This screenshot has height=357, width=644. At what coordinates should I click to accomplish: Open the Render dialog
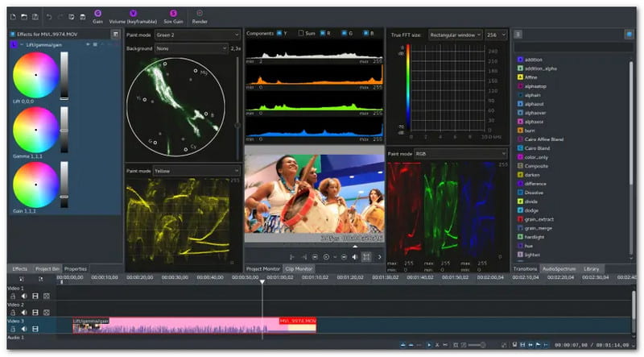coord(200,17)
